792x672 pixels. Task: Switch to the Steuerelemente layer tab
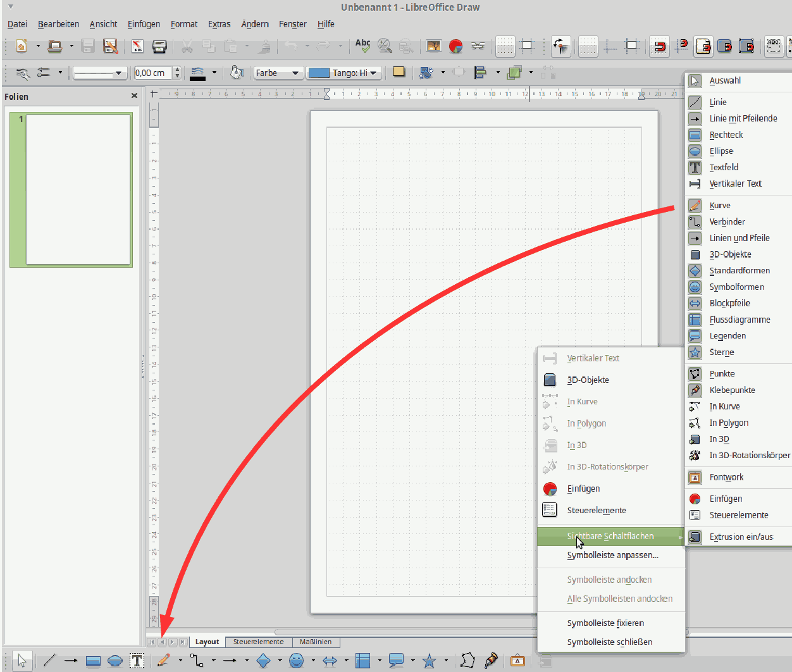click(258, 642)
